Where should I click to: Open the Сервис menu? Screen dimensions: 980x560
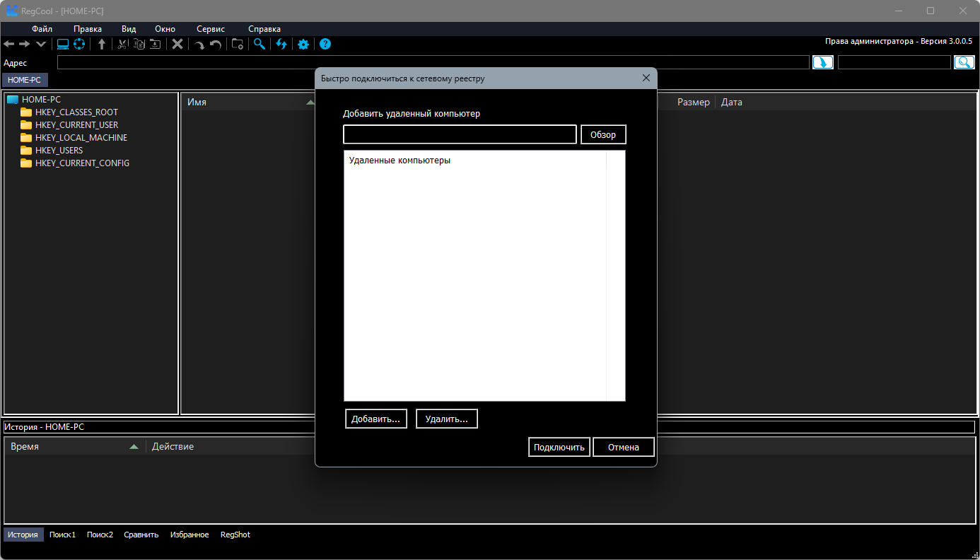pos(211,29)
